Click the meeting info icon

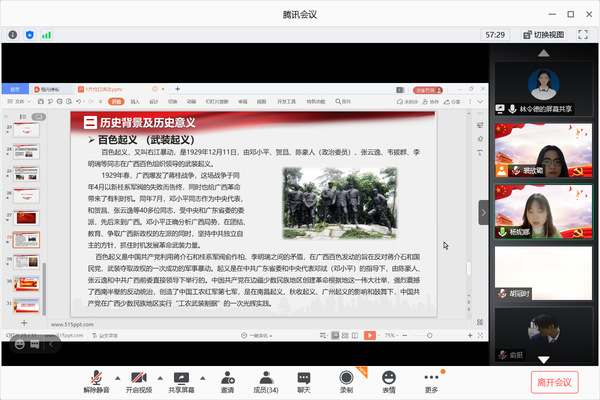pyautogui.click(x=13, y=35)
